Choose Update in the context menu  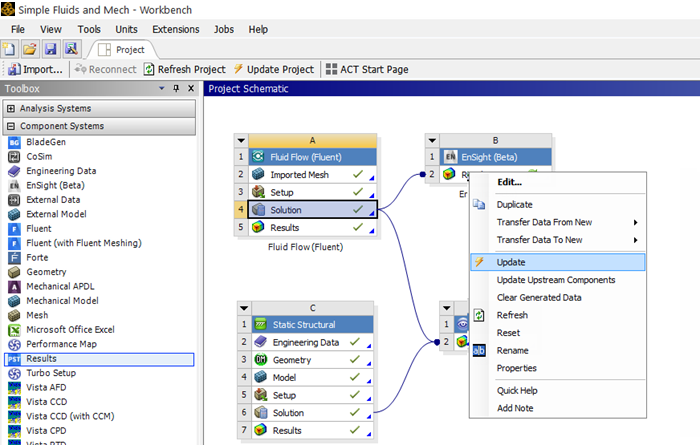[558, 262]
